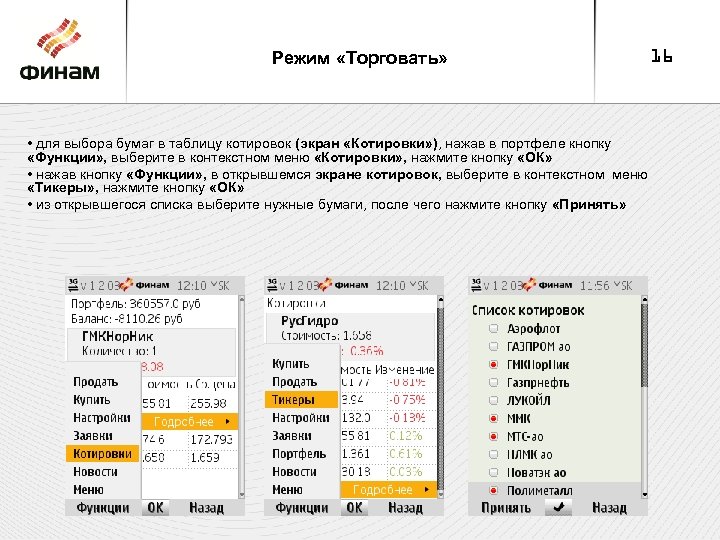Tap OK softkey on the Портфель screen

tap(155, 507)
